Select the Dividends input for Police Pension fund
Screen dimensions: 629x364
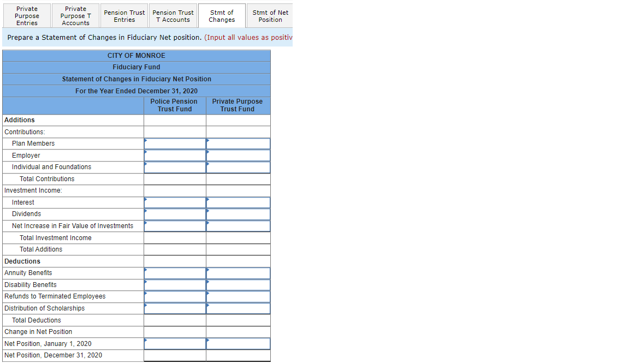[175, 214]
